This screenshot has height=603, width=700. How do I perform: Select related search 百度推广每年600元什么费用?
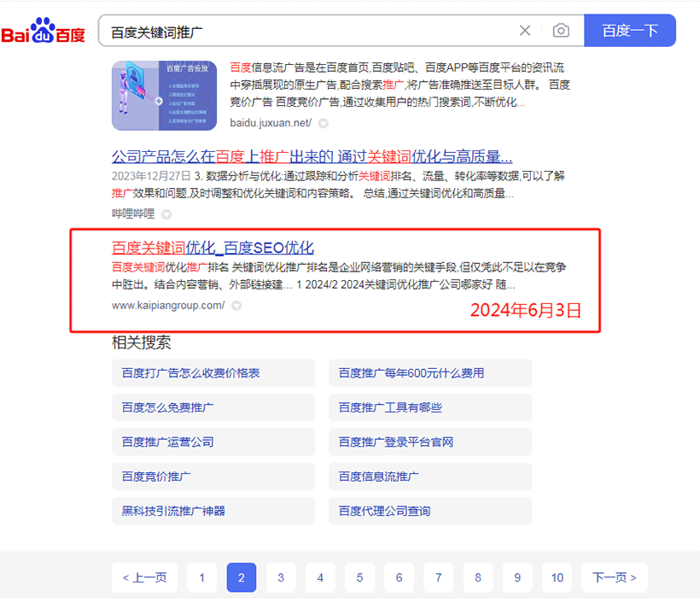[411, 373]
